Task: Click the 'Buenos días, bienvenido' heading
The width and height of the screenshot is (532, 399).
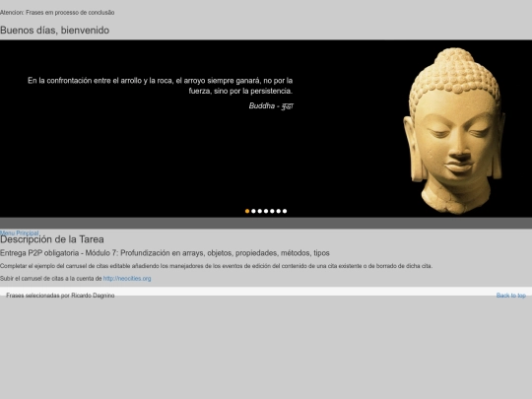Action: coord(54,31)
